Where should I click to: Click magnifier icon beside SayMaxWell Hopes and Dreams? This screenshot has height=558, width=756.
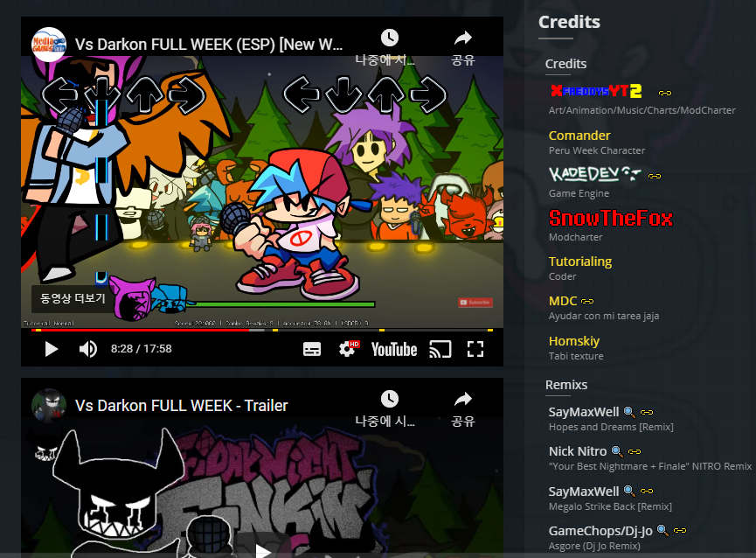(x=629, y=412)
